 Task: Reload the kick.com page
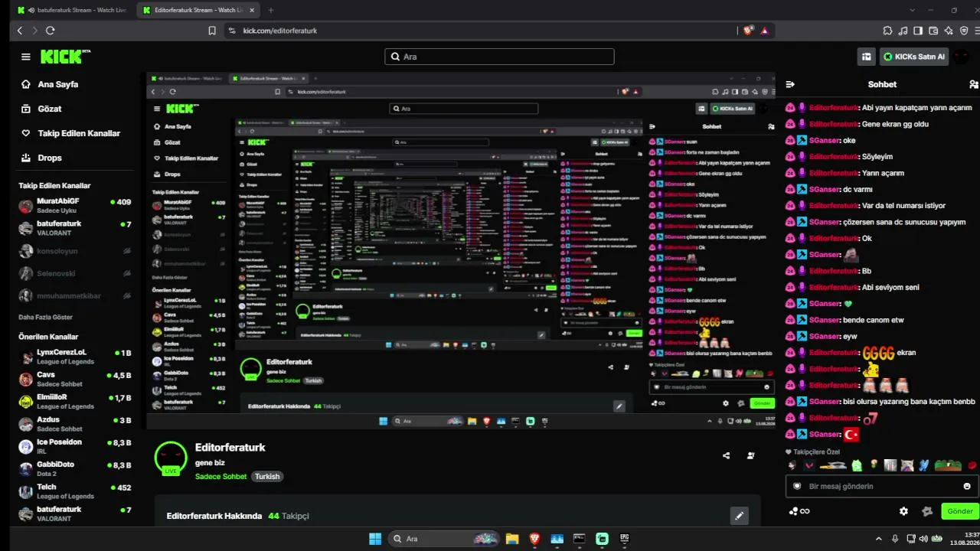tap(50, 31)
